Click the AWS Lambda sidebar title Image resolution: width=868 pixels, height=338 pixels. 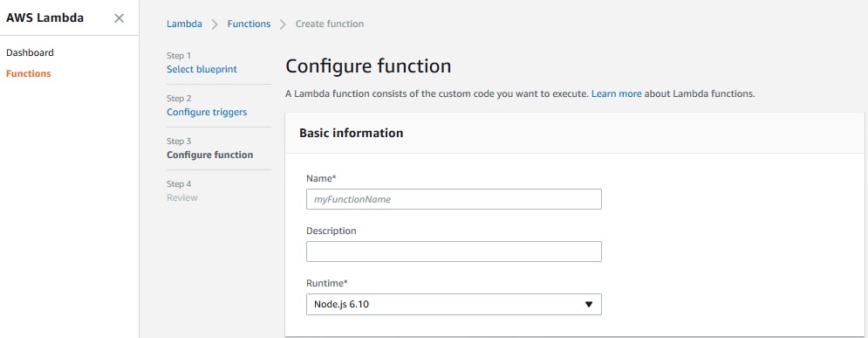point(44,17)
